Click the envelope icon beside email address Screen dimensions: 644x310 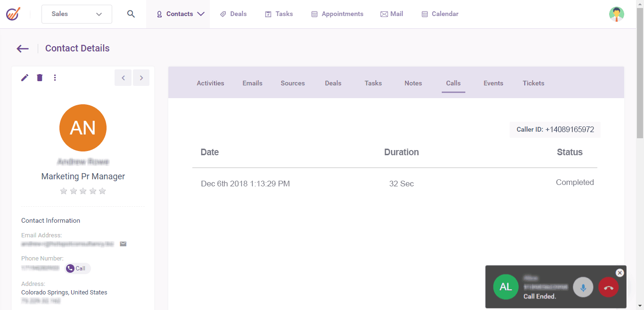pos(123,244)
